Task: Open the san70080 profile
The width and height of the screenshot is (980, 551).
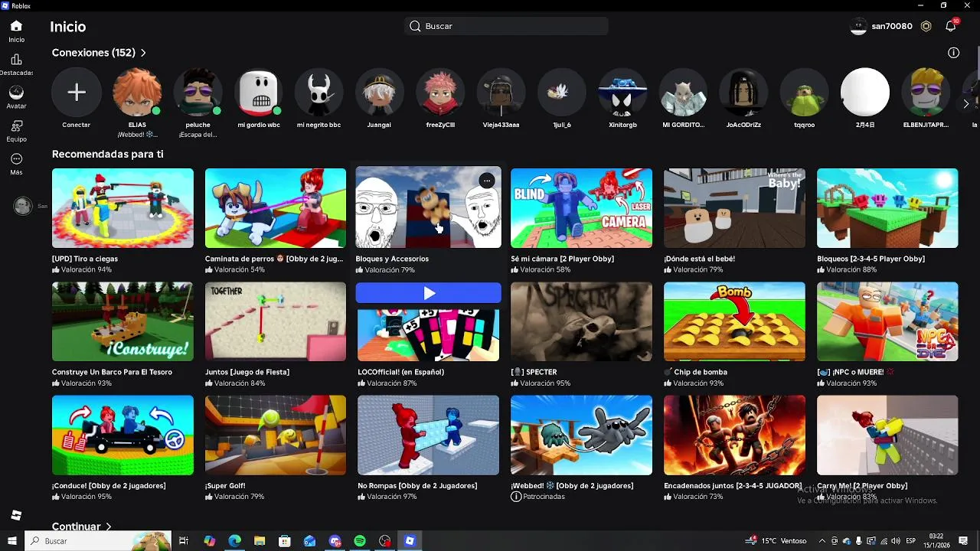Action: click(x=882, y=26)
